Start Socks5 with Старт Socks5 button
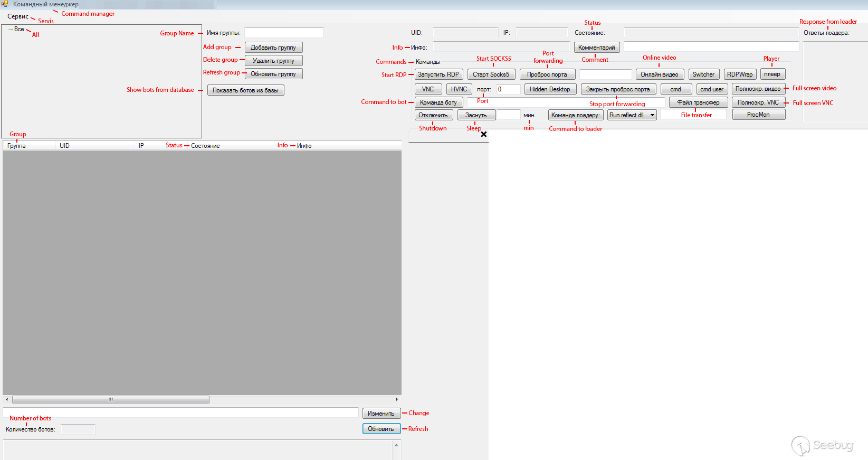 [491, 74]
